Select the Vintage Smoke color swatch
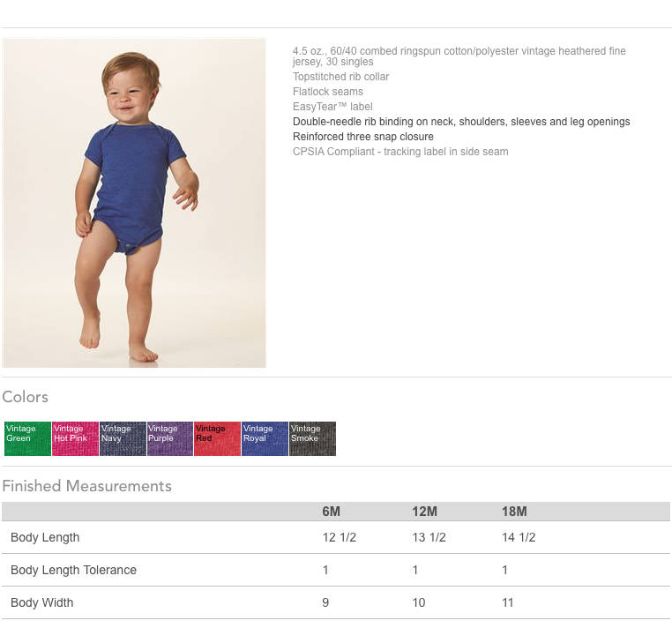Viewport: 672px width, 628px height. 312,438
